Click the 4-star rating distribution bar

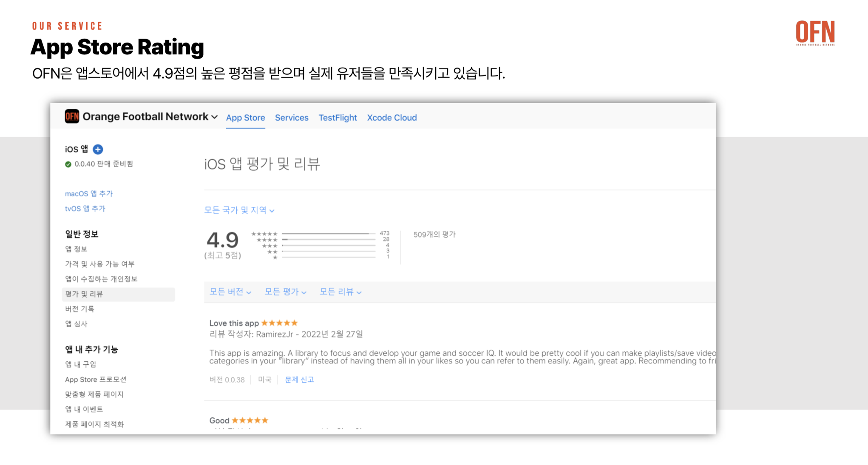click(x=329, y=239)
